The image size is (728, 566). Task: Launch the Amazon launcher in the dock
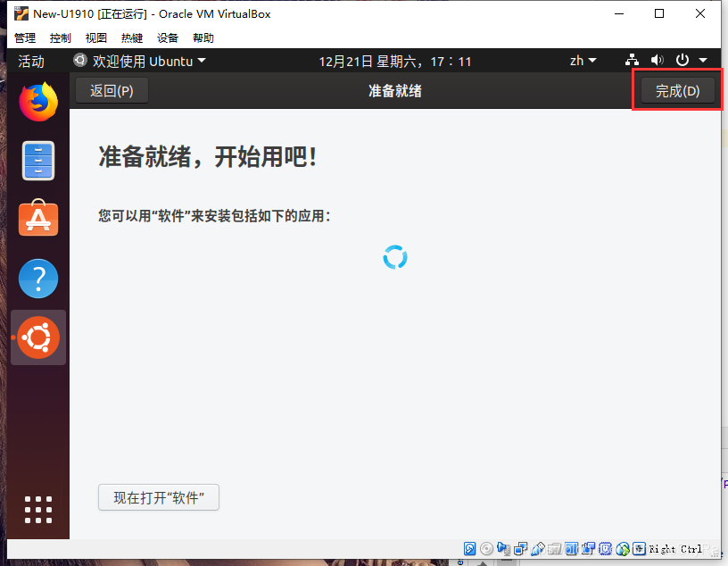(x=38, y=219)
